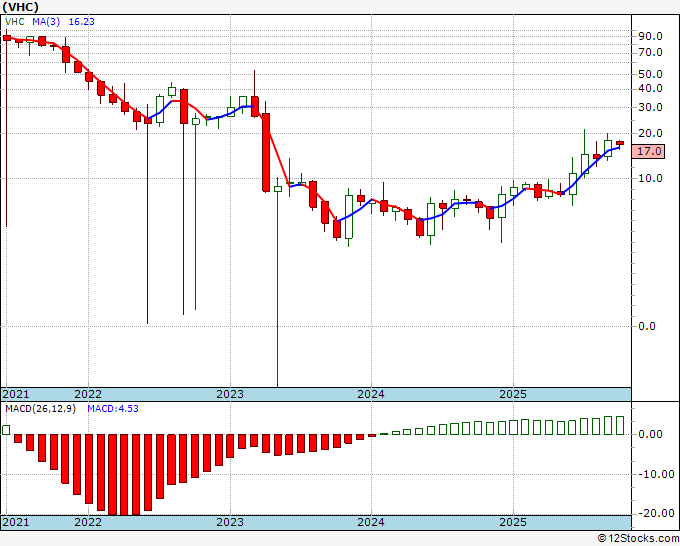Click the 10.0 price axis label
680x546 pixels.
[651, 178]
